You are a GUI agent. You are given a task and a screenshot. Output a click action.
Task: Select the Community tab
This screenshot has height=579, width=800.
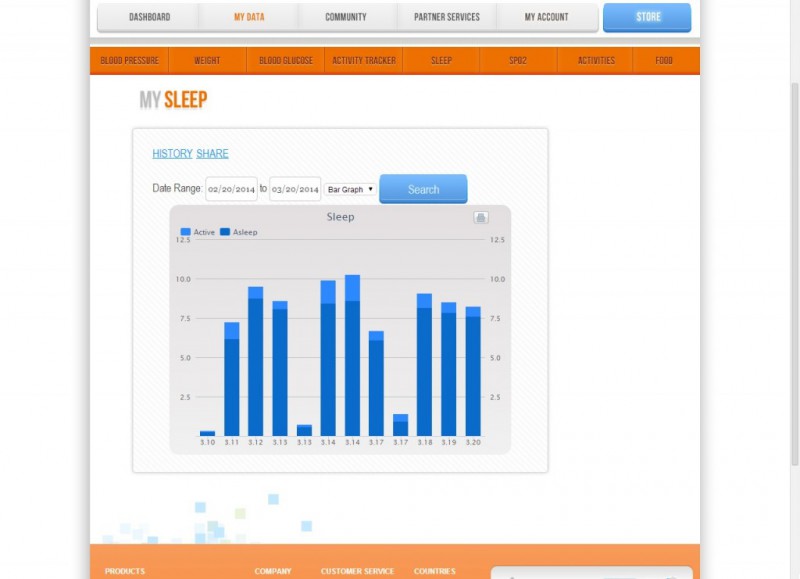[346, 17]
